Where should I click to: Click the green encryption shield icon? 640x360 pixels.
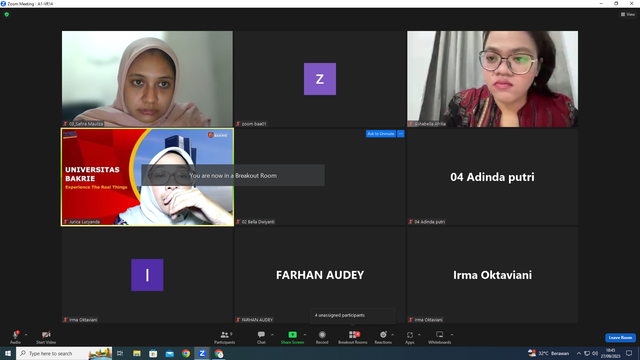pos(7,14)
